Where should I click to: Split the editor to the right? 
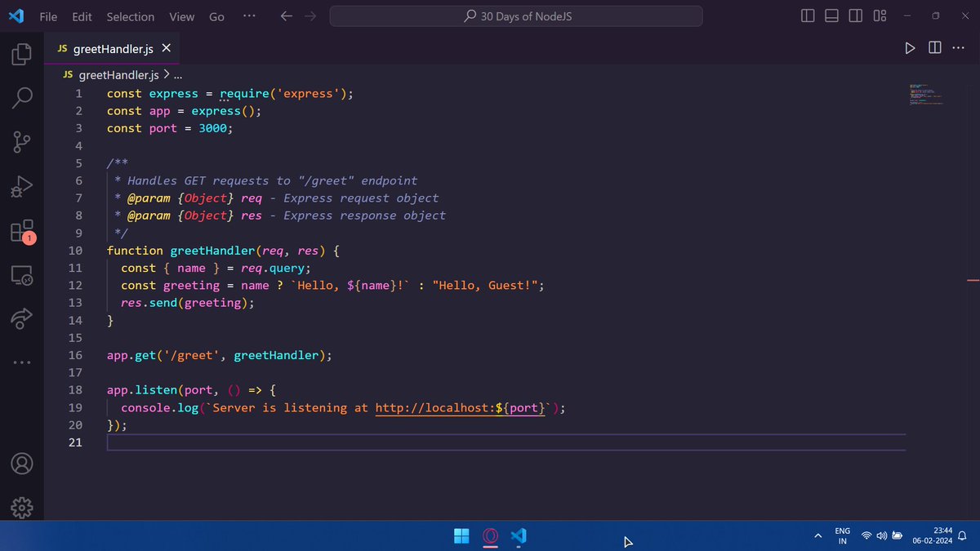[935, 48]
